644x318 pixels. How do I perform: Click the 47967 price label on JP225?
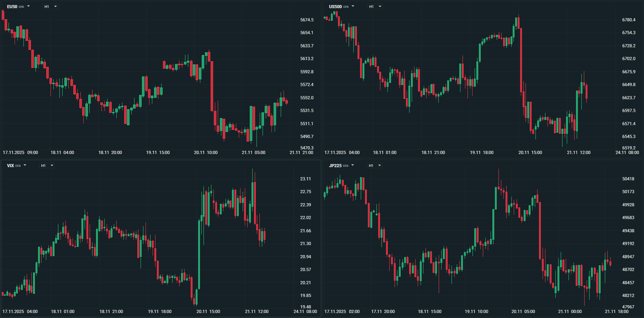pyautogui.click(x=628, y=307)
